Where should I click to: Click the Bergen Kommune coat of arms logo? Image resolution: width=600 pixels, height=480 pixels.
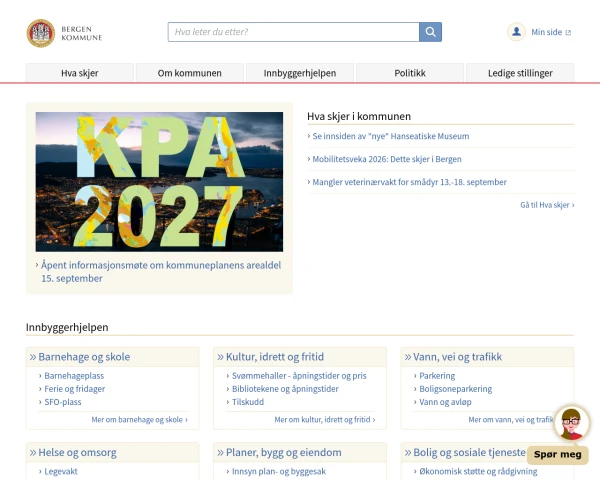[41, 33]
